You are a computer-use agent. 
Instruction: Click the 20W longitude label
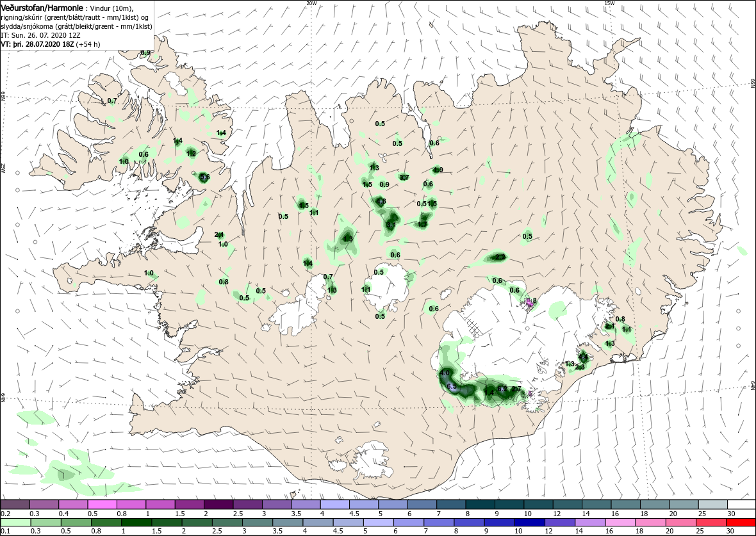click(x=311, y=3)
